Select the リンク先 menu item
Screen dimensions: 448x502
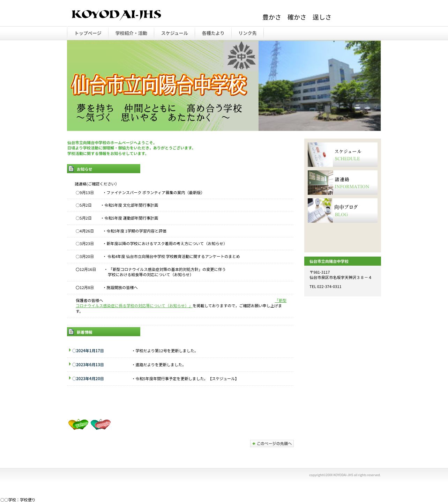[x=247, y=33]
